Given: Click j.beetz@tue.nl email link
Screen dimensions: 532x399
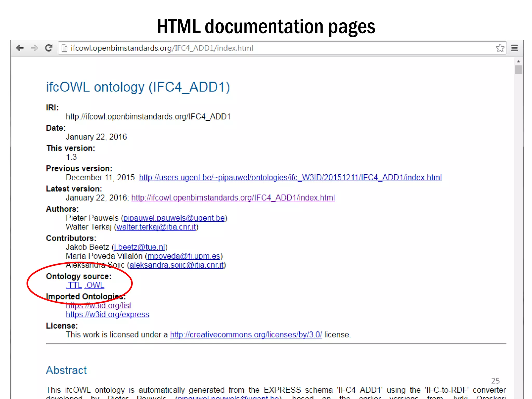Looking at the screenshot, I should [139, 247].
